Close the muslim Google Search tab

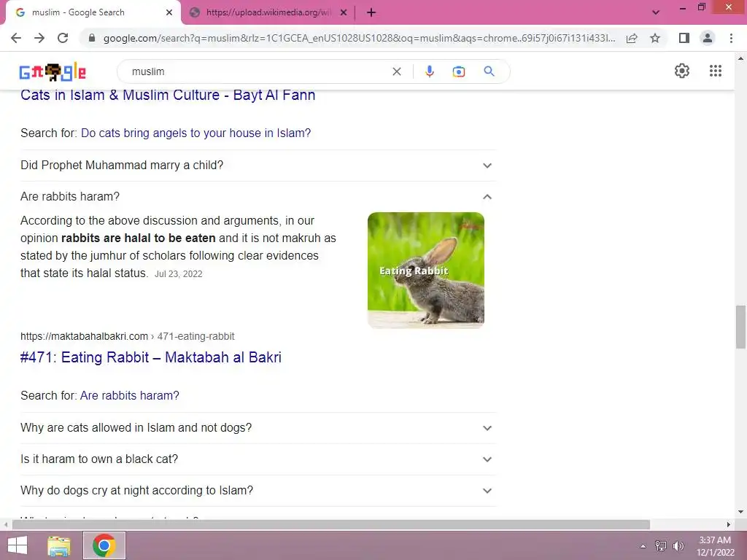pos(169,12)
